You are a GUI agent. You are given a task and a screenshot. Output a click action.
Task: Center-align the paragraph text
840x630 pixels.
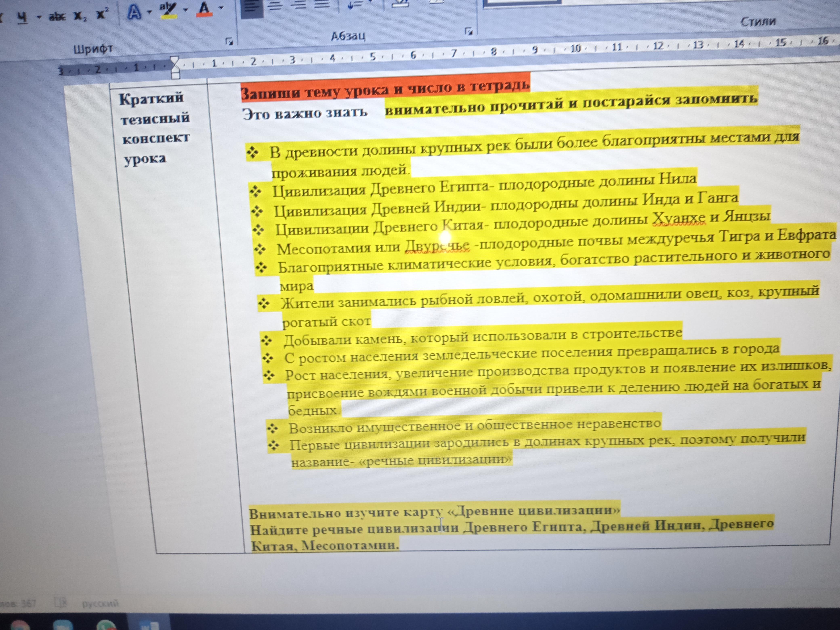(x=275, y=5)
